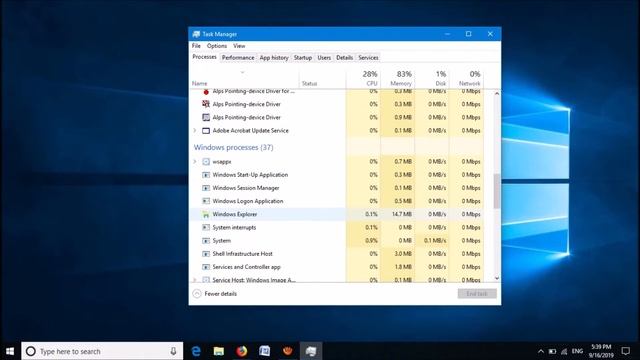Select the Windows Session Manager row
Viewport: 640px width, 360px height.
tap(337, 188)
